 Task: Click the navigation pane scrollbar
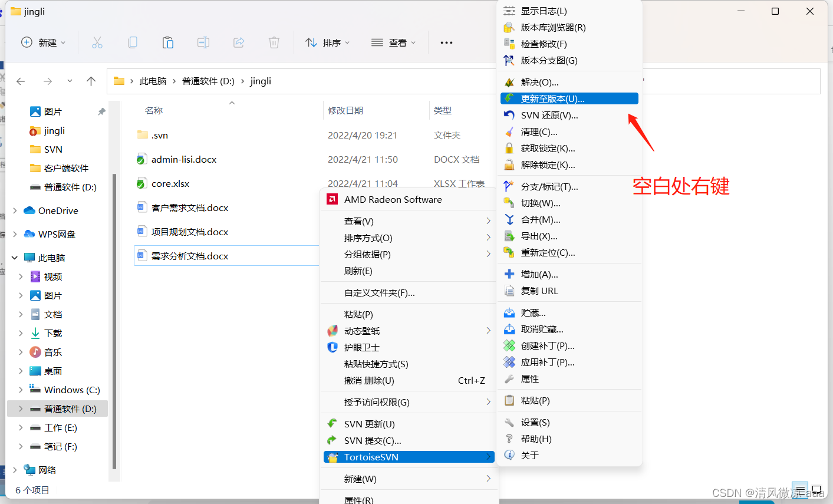point(114,321)
